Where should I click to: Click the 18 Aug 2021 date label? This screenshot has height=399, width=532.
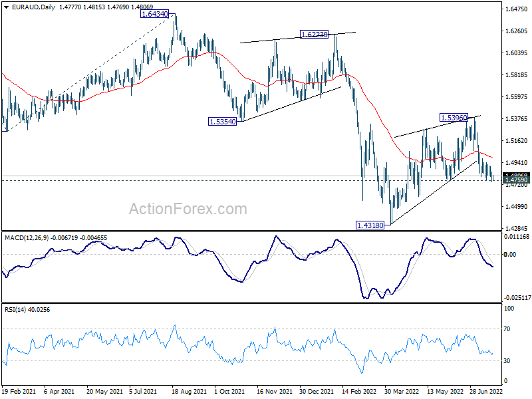click(189, 391)
